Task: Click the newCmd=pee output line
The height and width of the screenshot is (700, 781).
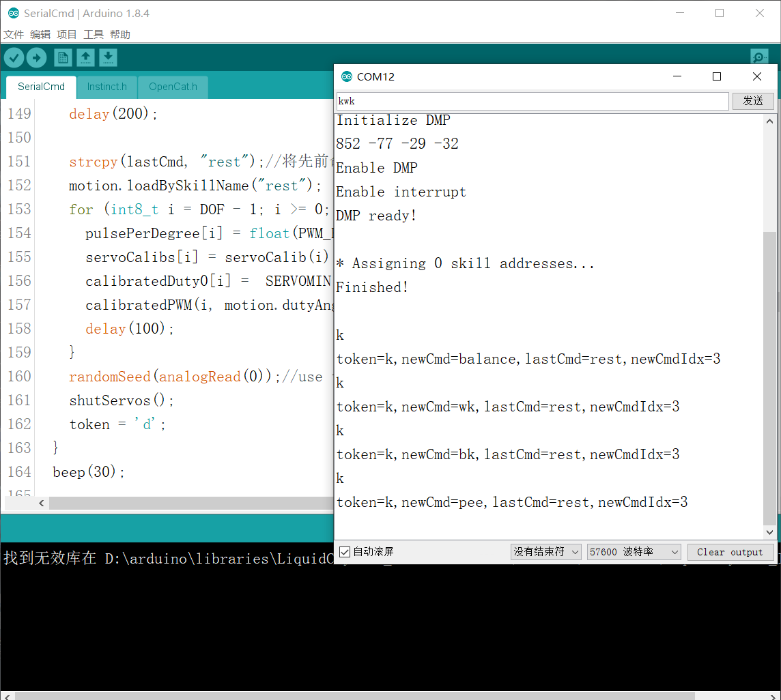Action: click(x=512, y=502)
